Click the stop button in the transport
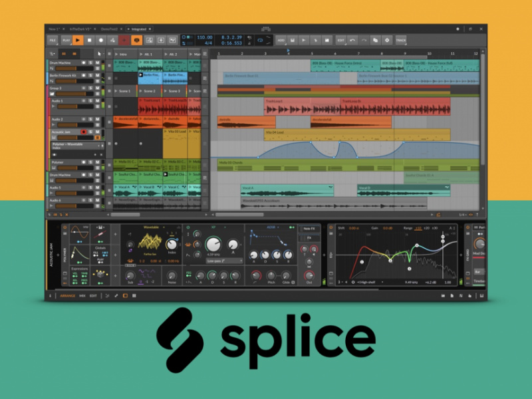Image resolution: width=532 pixels, height=399 pixels. (88, 40)
